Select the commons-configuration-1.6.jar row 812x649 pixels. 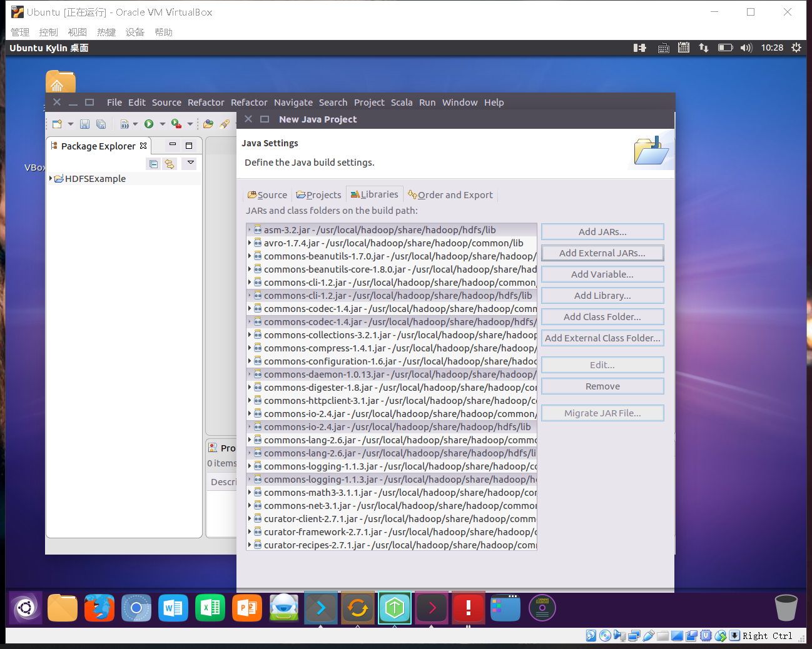392,361
